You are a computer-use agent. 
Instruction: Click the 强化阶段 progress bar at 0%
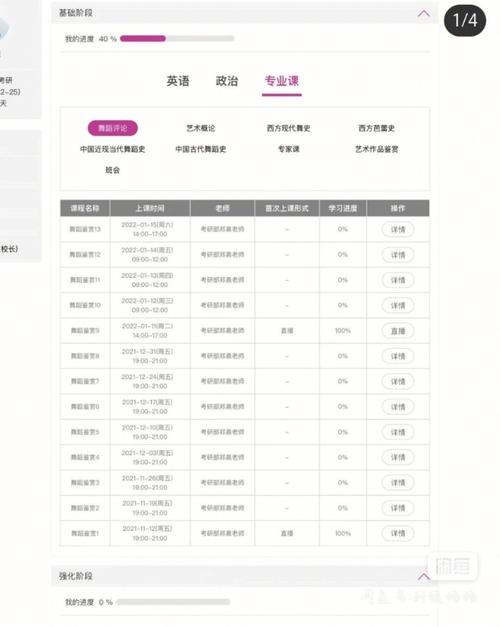coord(173,602)
